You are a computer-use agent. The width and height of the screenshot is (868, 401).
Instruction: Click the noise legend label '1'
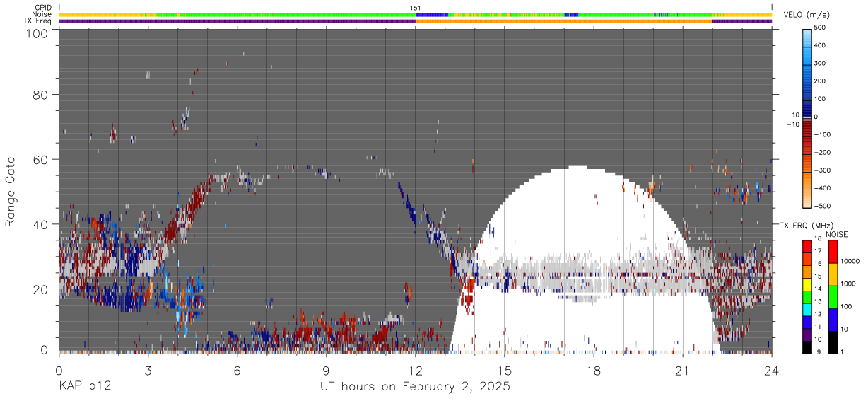[843, 352]
